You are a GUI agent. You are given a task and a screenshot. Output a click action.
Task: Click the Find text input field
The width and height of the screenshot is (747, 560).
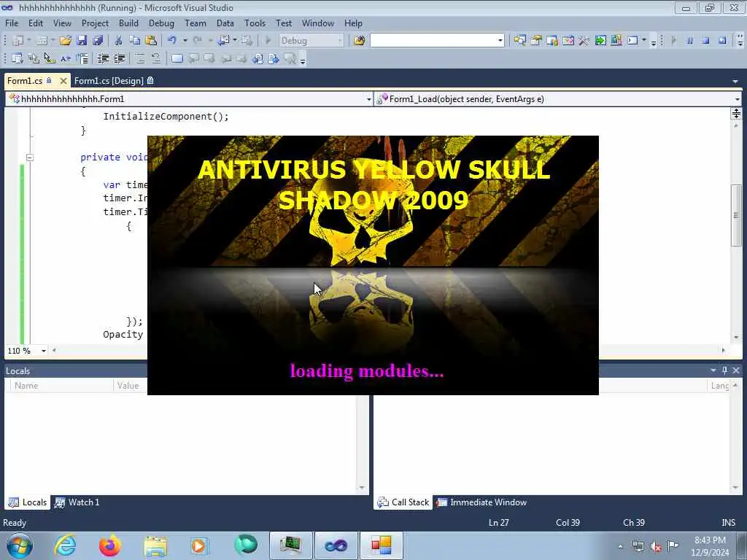click(433, 41)
